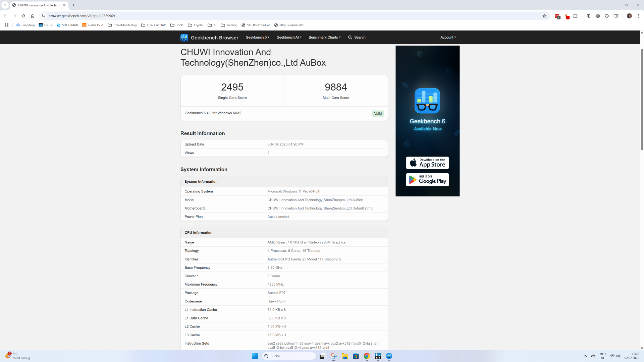Expand the Geekbench 6 dropdown menu
This screenshot has height=362, width=644.
point(258,37)
